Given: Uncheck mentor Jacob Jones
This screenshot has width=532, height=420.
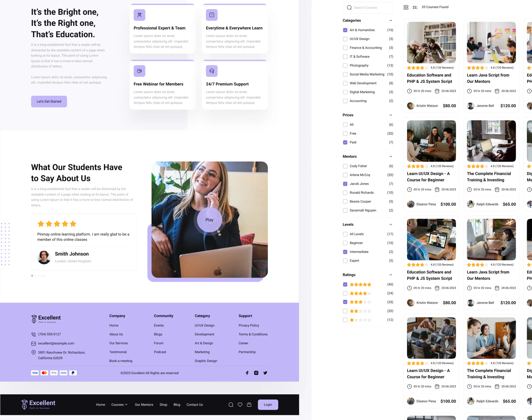Looking at the screenshot, I should click(x=345, y=184).
